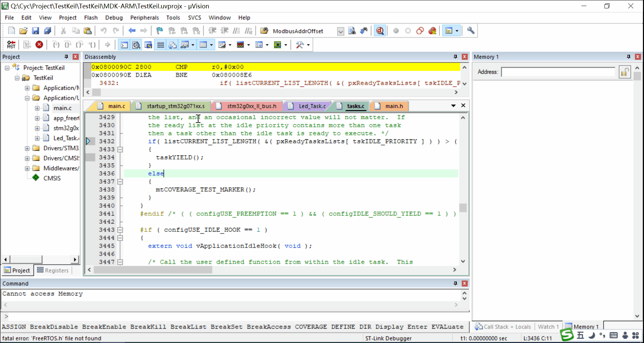Toggle the Command Window toolbar button
The width and height of the screenshot is (644, 343).
point(124,45)
